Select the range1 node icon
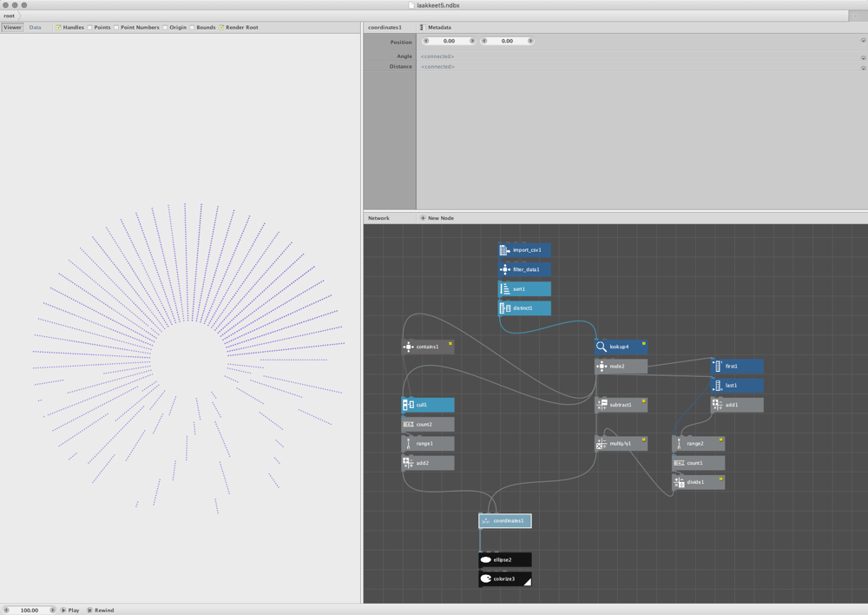Image resolution: width=868 pixels, height=615 pixels. [408, 443]
